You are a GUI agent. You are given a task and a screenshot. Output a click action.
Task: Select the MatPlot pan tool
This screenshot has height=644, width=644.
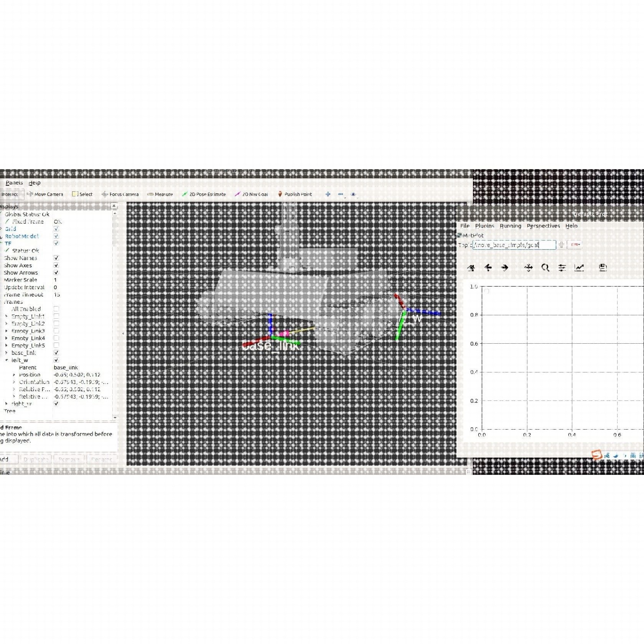(x=528, y=268)
